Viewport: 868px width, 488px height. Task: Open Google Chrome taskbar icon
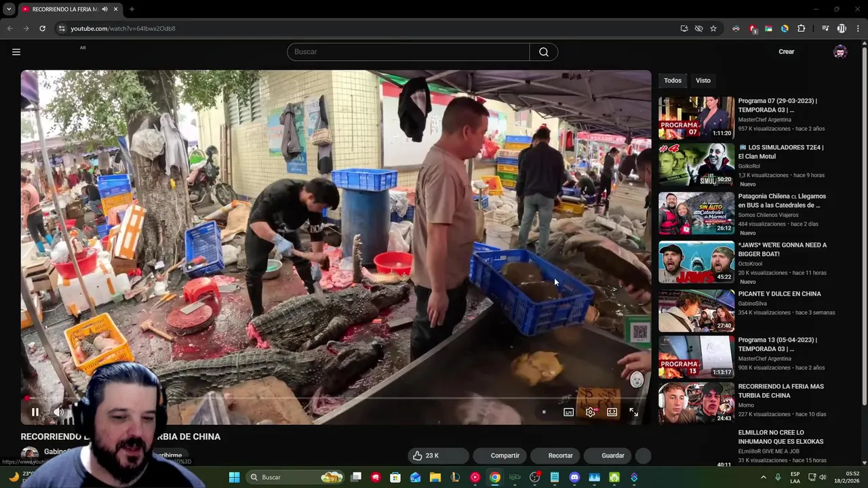click(495, 477)
